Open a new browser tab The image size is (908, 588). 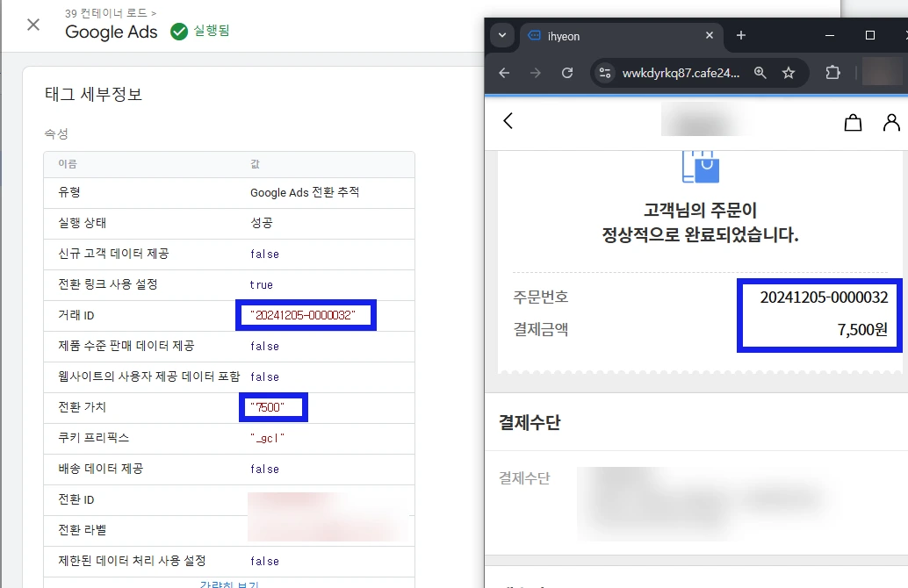(740, 35)
